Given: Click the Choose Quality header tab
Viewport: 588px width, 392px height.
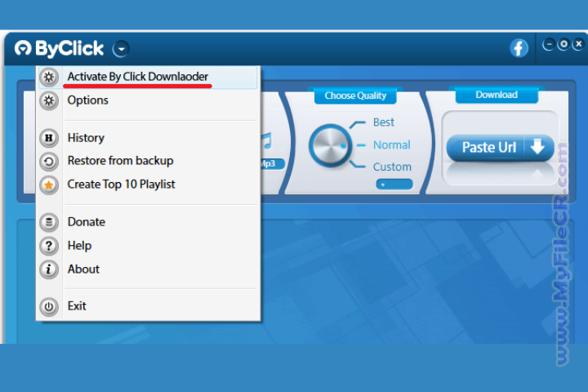Looking at the screenshot, I should 355,96.
